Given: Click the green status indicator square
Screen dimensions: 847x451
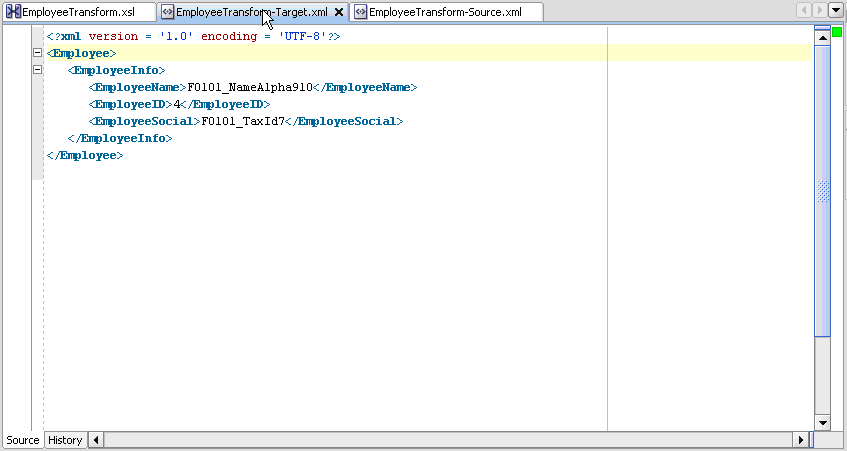Looking at the screenshot, I should coord(837,32).
